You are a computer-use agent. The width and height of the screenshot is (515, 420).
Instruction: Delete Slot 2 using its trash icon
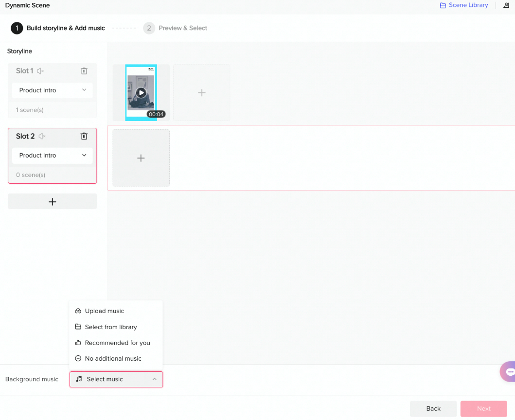[84, 136]
